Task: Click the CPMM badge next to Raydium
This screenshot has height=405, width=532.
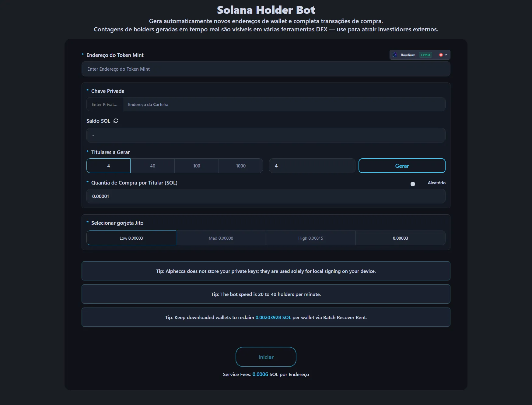Action: pos(426,55)
